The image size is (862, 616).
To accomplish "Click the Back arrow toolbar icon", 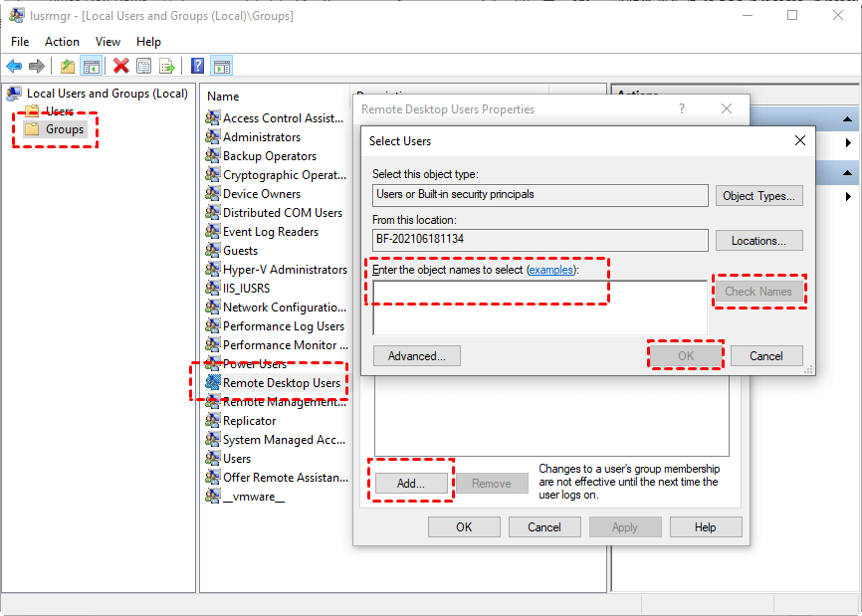I will [x=14, y=67].
